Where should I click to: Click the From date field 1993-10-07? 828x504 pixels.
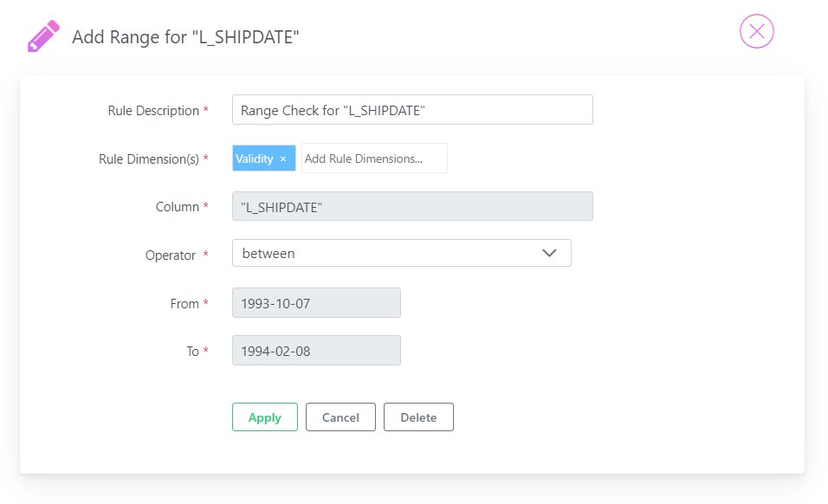(x=316, y=303)
